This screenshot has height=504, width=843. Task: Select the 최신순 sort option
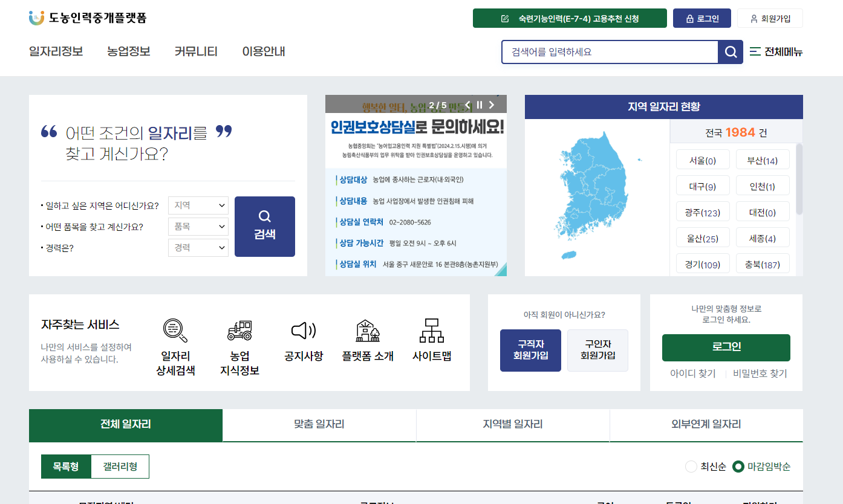691,467
